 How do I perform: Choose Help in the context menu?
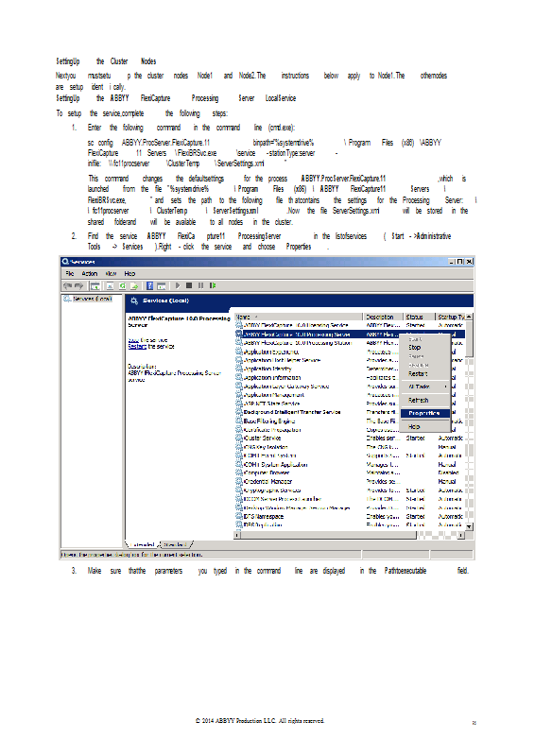pyautogui.click(x=424, y=427)
